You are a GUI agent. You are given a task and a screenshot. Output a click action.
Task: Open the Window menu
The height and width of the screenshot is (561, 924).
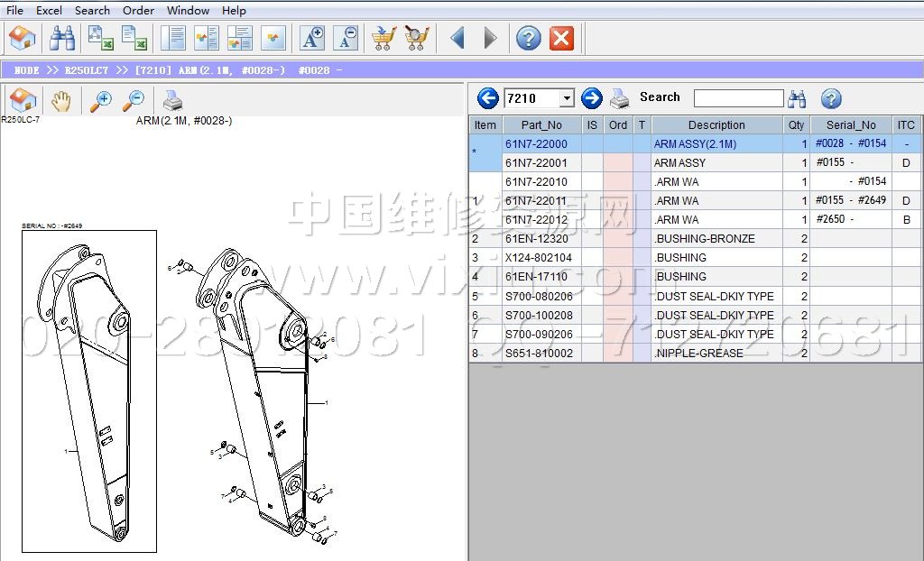pos(188,10)
